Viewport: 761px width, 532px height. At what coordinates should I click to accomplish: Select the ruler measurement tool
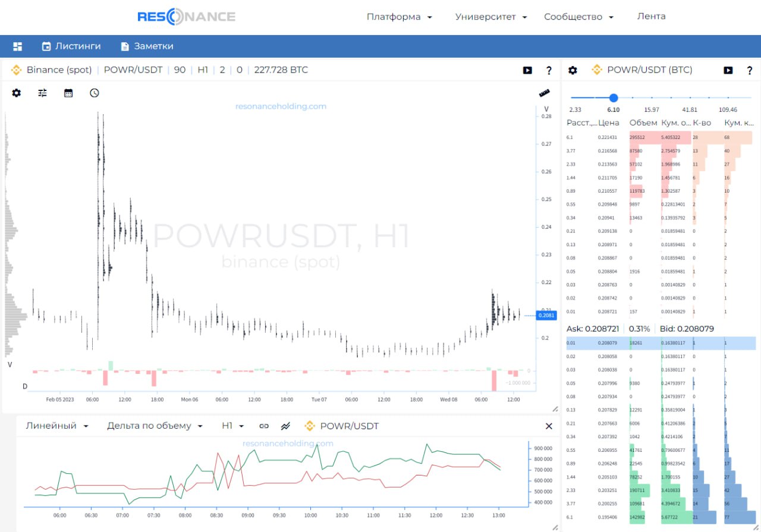544,93
